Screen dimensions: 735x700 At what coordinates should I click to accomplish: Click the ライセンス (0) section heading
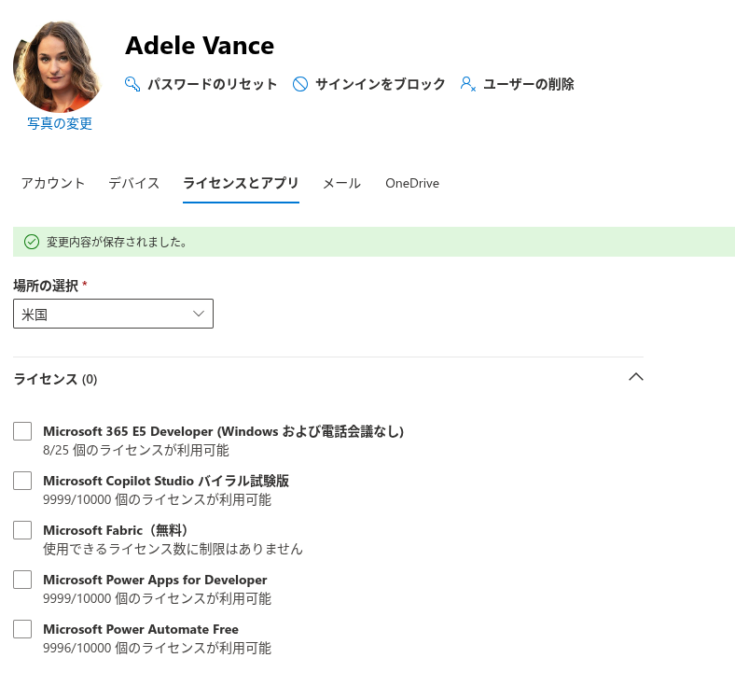[55, 379]
